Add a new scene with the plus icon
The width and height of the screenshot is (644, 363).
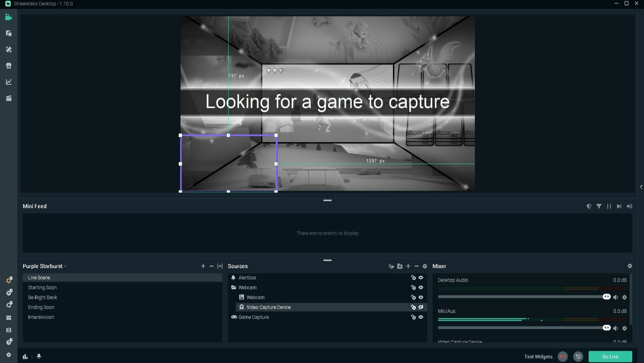[203, 266]
